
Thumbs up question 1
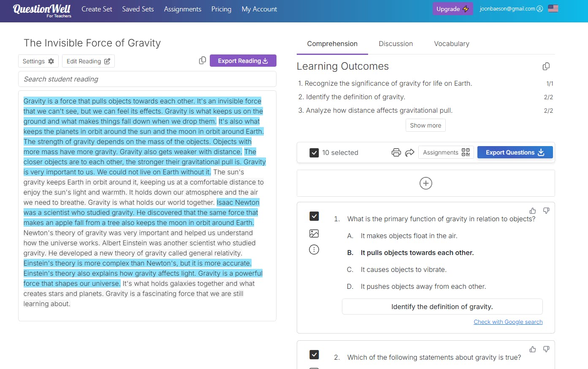tap(533, 211)
